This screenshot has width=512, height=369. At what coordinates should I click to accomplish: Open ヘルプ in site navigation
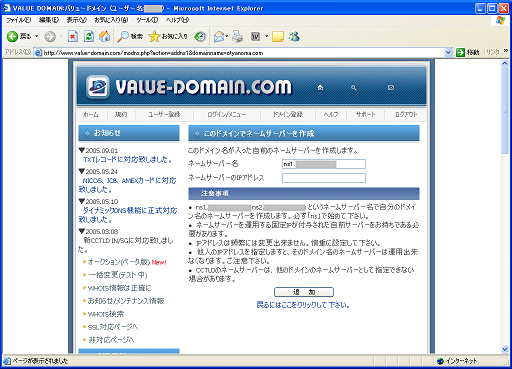(x=331, y=114)
